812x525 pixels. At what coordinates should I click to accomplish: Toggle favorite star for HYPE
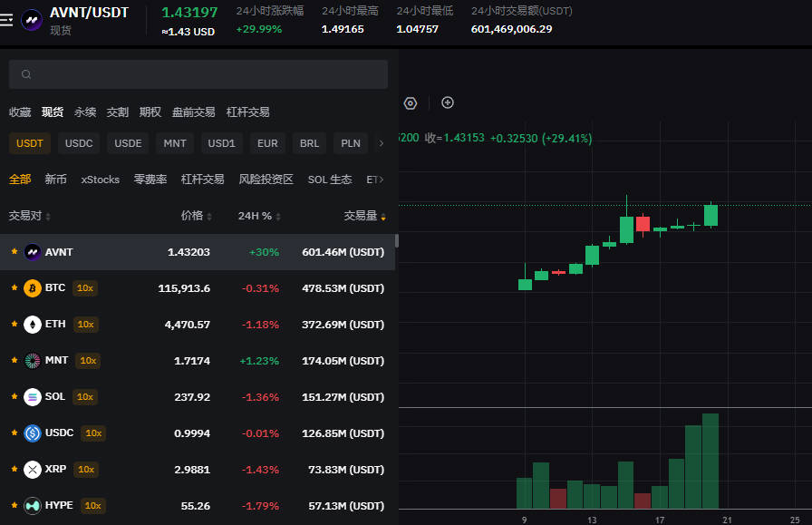[14, 505]
